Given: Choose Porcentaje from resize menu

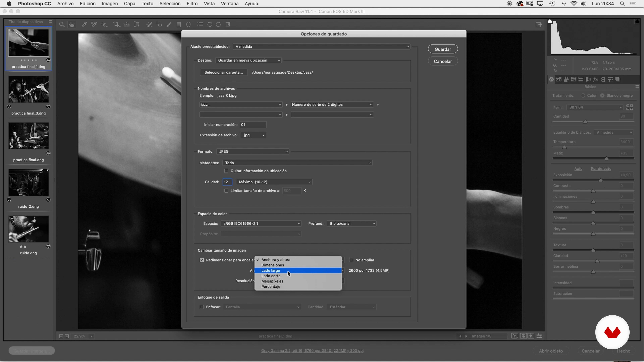Looking at the screenshot, I should (x=298, y=287).
